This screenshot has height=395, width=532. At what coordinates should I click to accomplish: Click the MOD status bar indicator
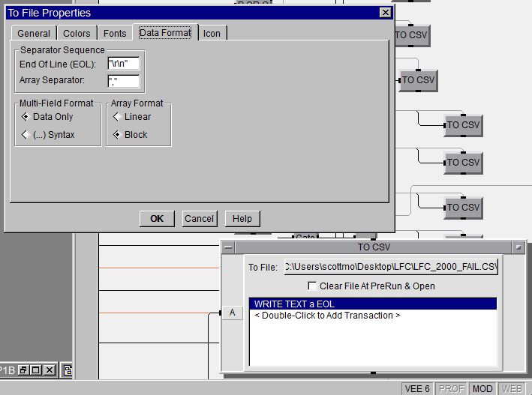pos(481,389)
